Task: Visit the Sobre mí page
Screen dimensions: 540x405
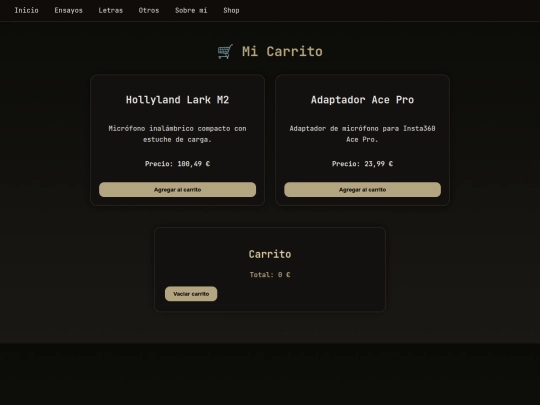Action: [191, 10]
